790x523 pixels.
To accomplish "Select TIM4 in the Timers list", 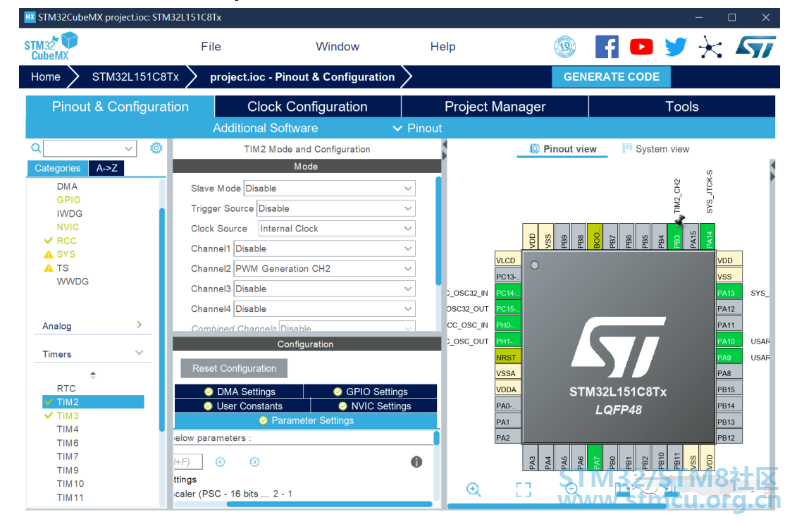I will point(68,429).
